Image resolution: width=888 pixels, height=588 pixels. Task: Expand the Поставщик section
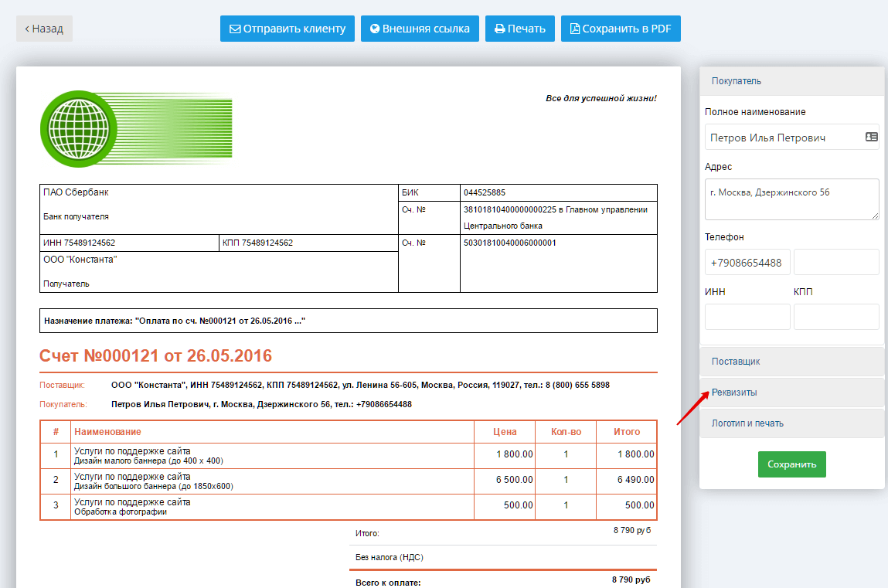(x=791, y=362)
